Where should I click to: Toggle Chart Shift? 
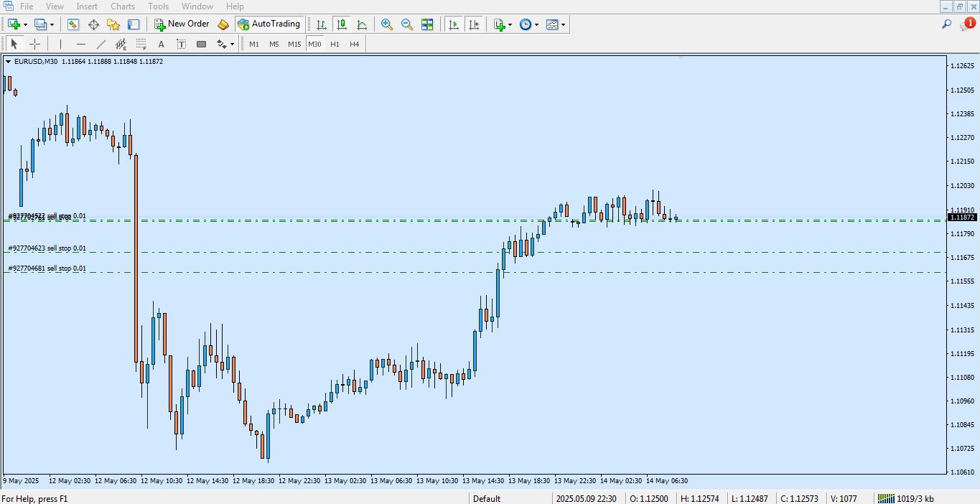(x=474, y=24)
